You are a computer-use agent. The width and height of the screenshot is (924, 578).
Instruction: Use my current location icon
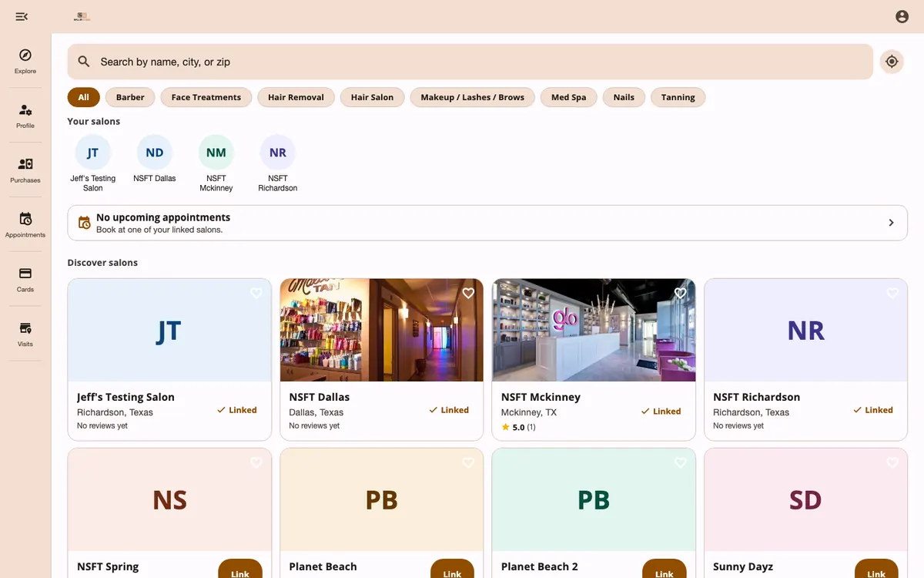892,62
